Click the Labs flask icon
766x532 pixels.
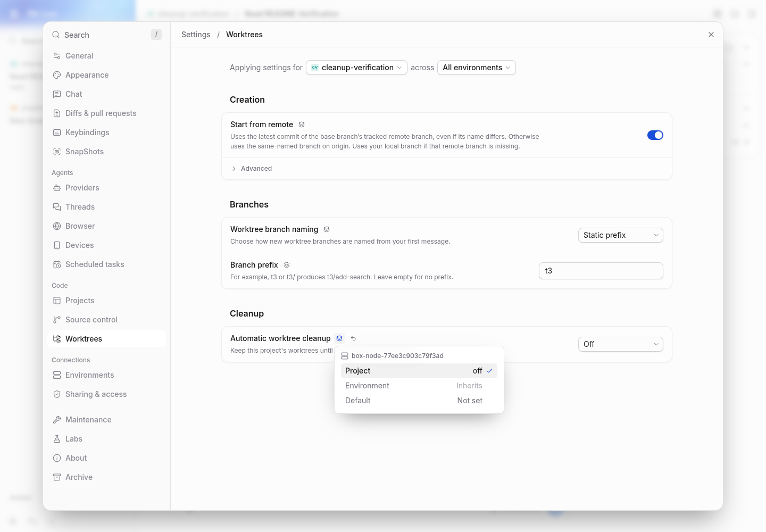point(57,439)
